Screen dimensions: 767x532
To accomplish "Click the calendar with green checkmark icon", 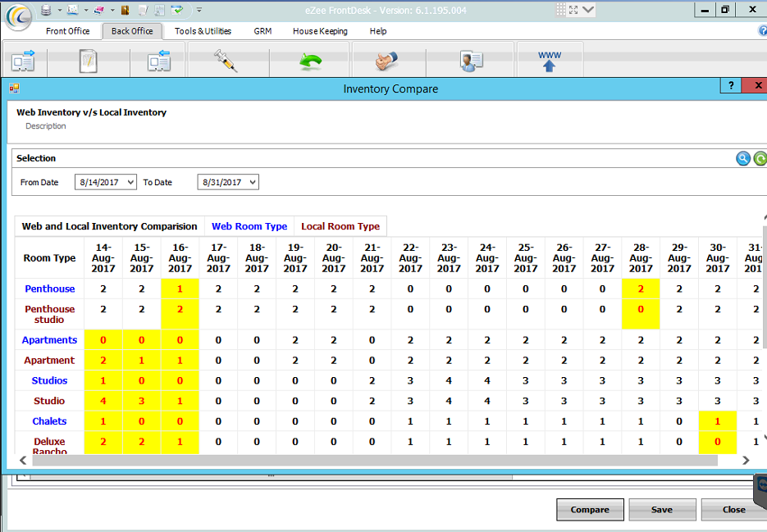I will coord(177,10).
